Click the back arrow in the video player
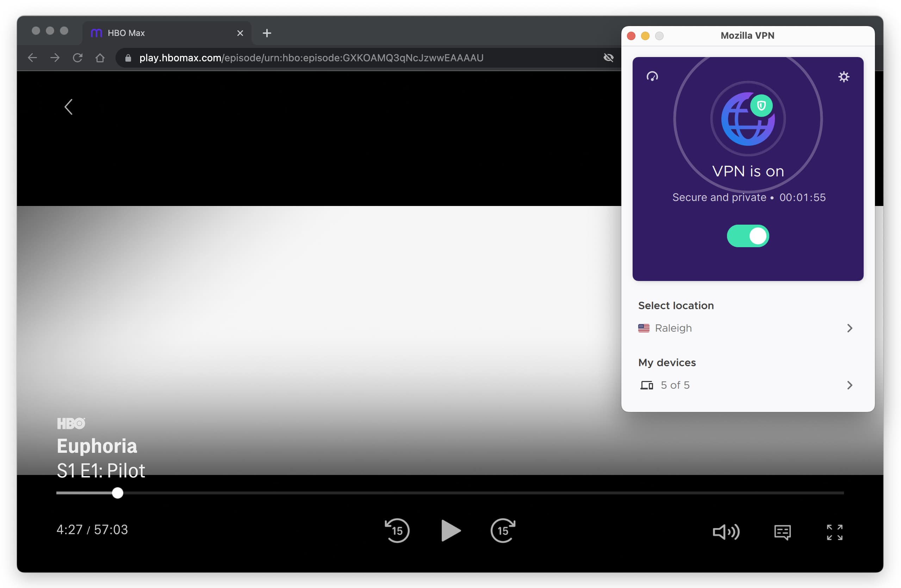This screenshot has height=588, width=901. (x=69, y=107)
